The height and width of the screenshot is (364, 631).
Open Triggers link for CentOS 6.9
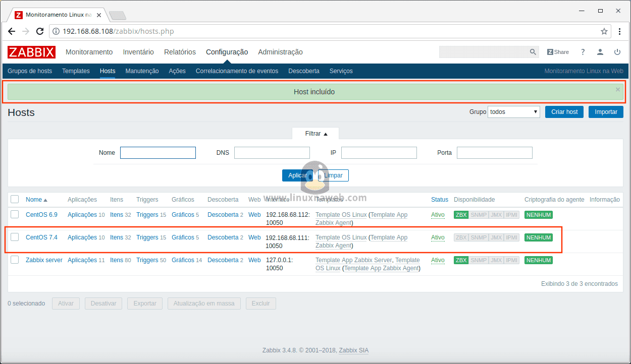(147, 215)
